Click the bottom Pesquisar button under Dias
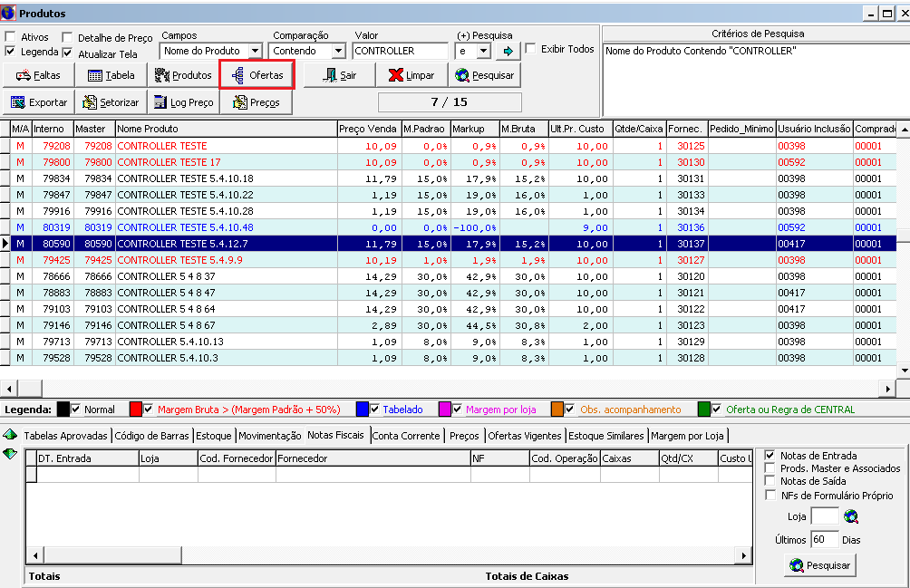The height and width of the screenshot is (588, 910). pyautogui.click(x=819, y=565)
